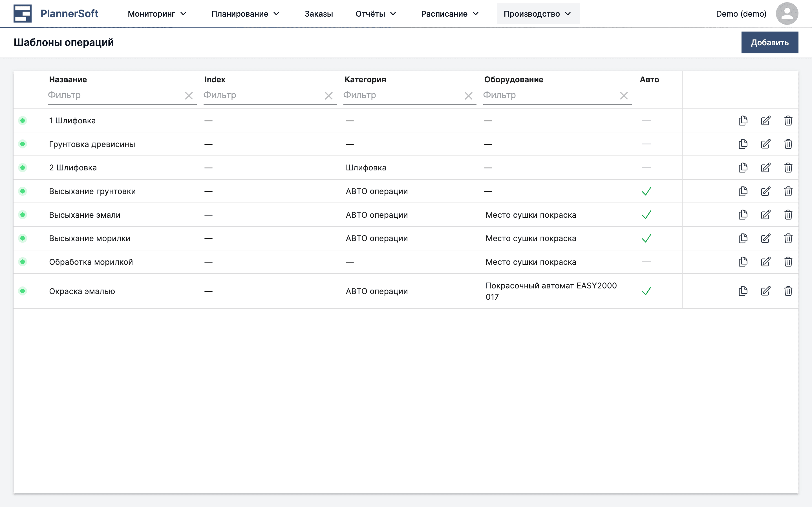
Task: Toggle Авто checkmark for Высыхание грунтовки
Action: click(x=646, y=191)
